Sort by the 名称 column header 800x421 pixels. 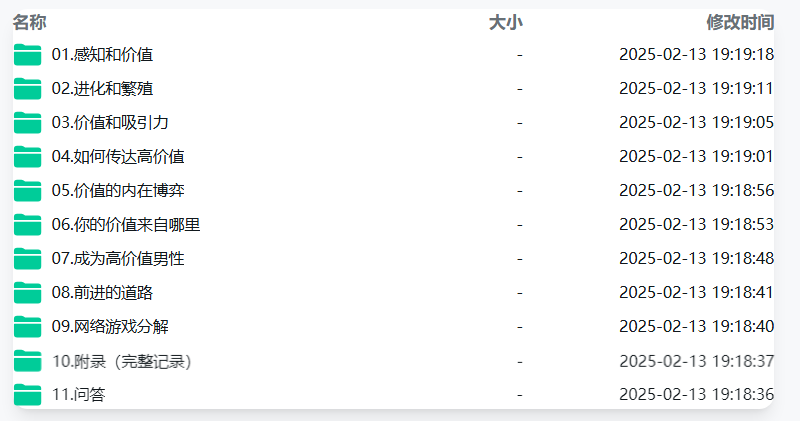[x=30, y=22]
